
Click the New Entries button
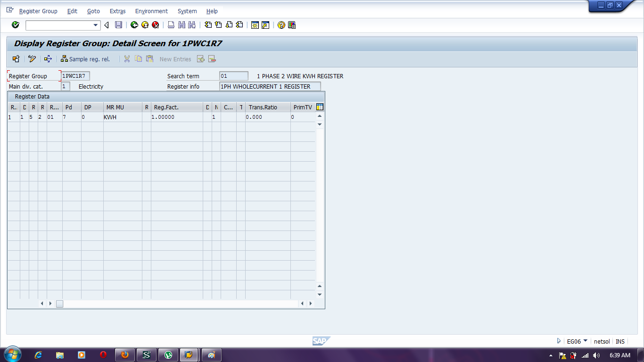[175, 59]
